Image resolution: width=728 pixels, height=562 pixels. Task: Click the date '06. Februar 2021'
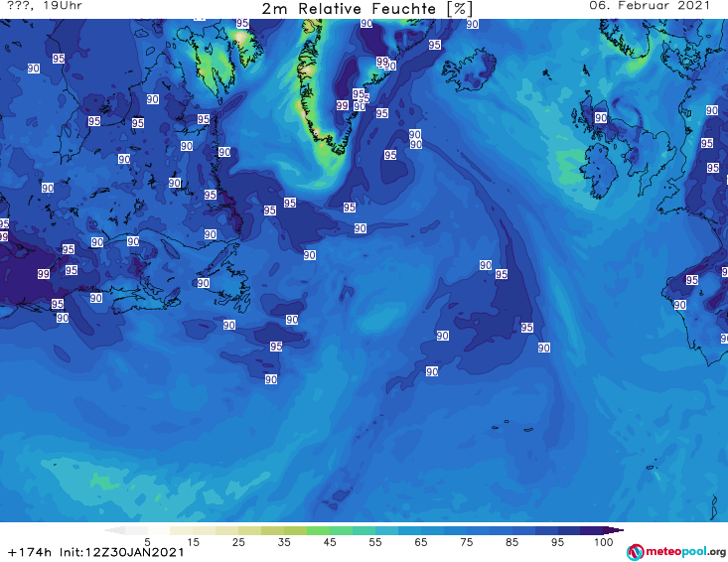click(650, 6)
